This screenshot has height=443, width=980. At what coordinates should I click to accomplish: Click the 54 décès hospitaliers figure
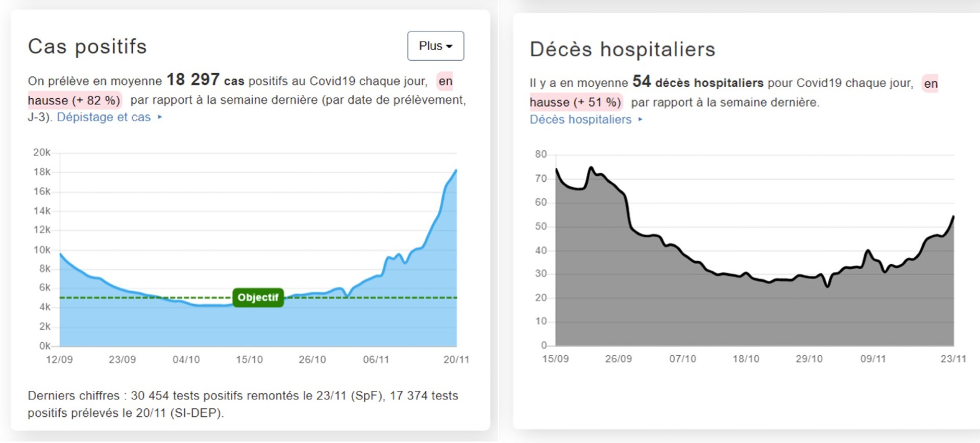(698, 82)
